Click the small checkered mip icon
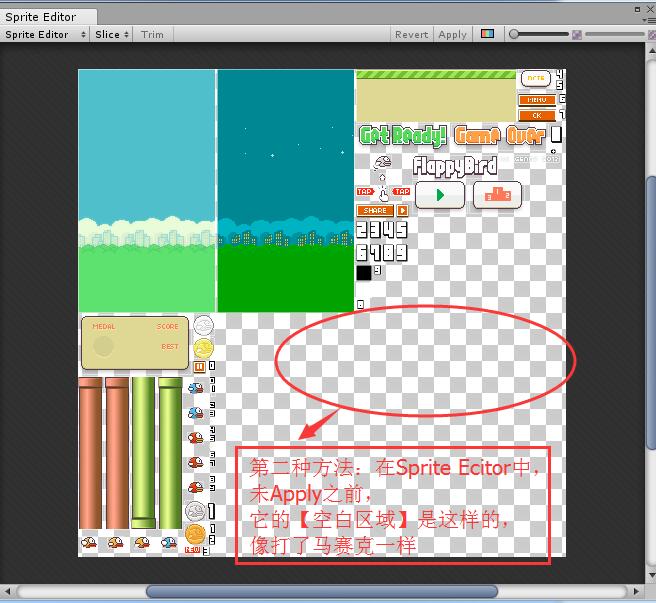 [577, 35]
